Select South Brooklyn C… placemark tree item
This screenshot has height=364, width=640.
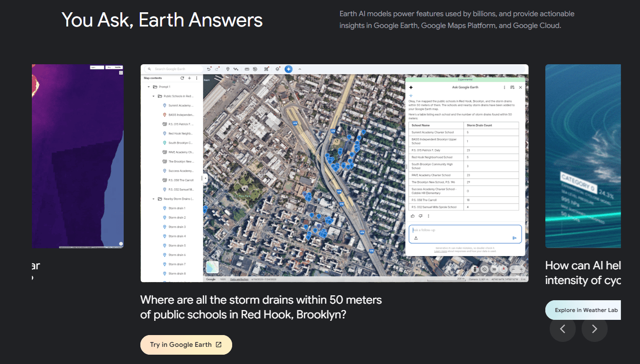(x=179, y=143)
